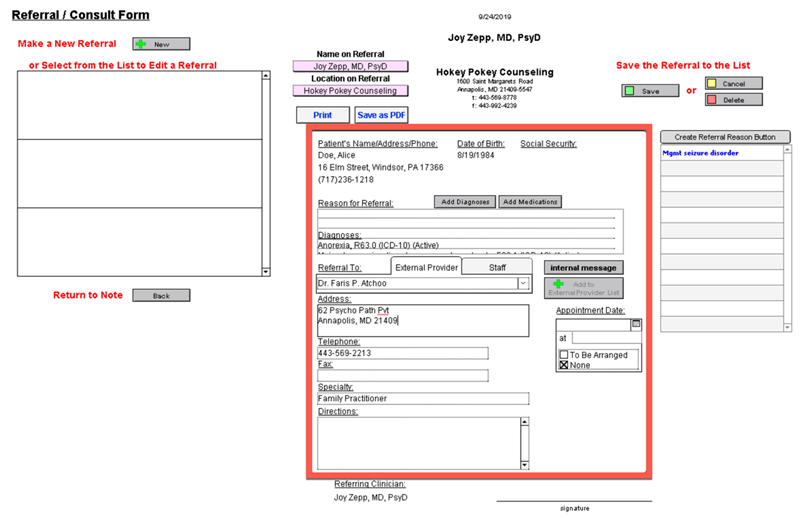Open the appointment date calendar picker icon
The height and width of the screenshot is (518, 800).
point(635,324)
